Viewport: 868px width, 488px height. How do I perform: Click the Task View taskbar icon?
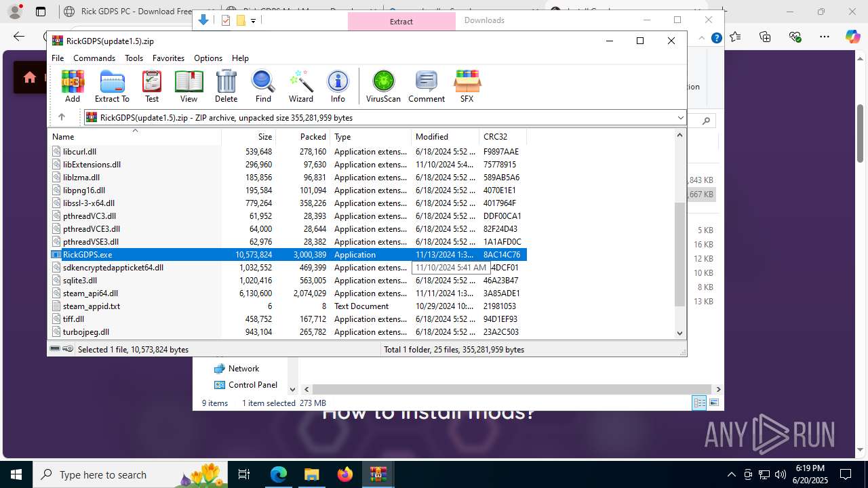point(244,474)
